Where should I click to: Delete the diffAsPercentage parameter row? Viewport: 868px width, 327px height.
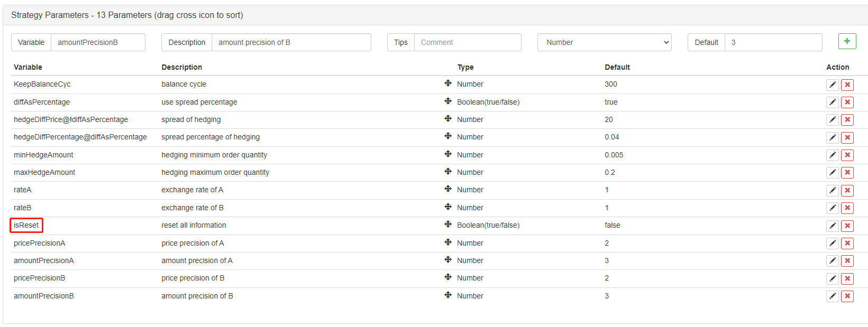pos(847,102)
